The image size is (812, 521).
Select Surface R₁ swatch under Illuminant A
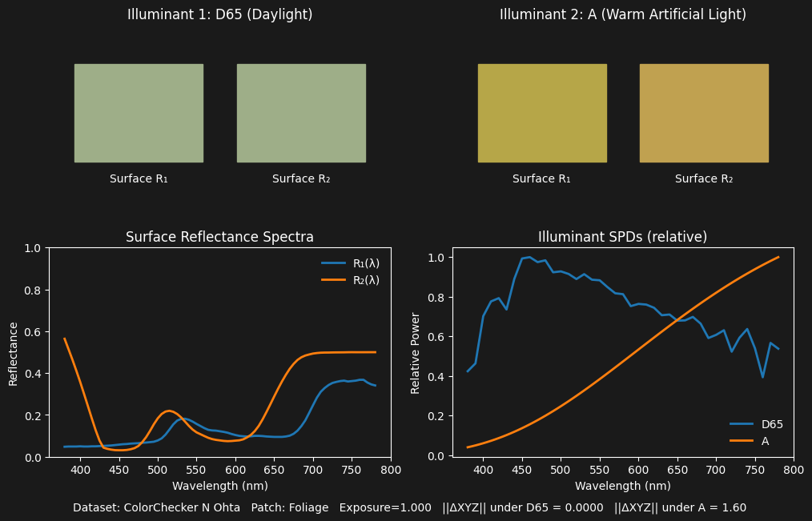542,113
